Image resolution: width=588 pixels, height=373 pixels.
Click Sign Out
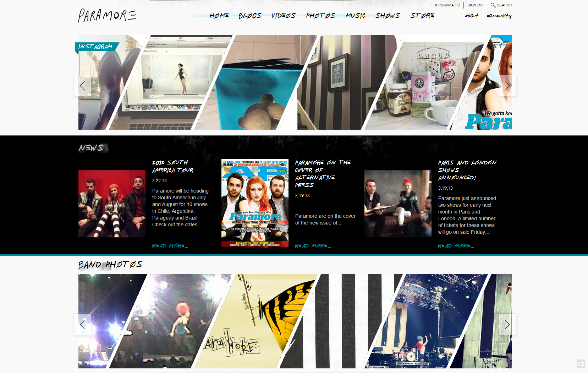476,5
